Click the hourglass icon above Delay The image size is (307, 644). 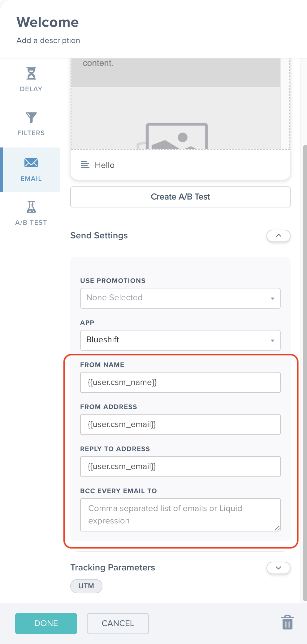coord(31,73)
